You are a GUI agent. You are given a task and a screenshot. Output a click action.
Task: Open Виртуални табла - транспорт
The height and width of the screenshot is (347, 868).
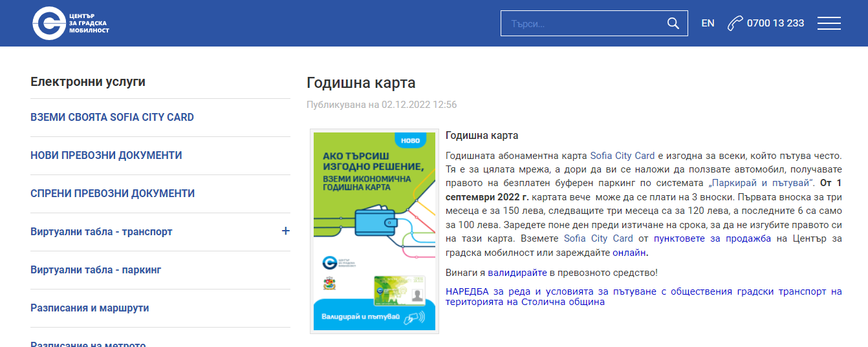point(102,232)
